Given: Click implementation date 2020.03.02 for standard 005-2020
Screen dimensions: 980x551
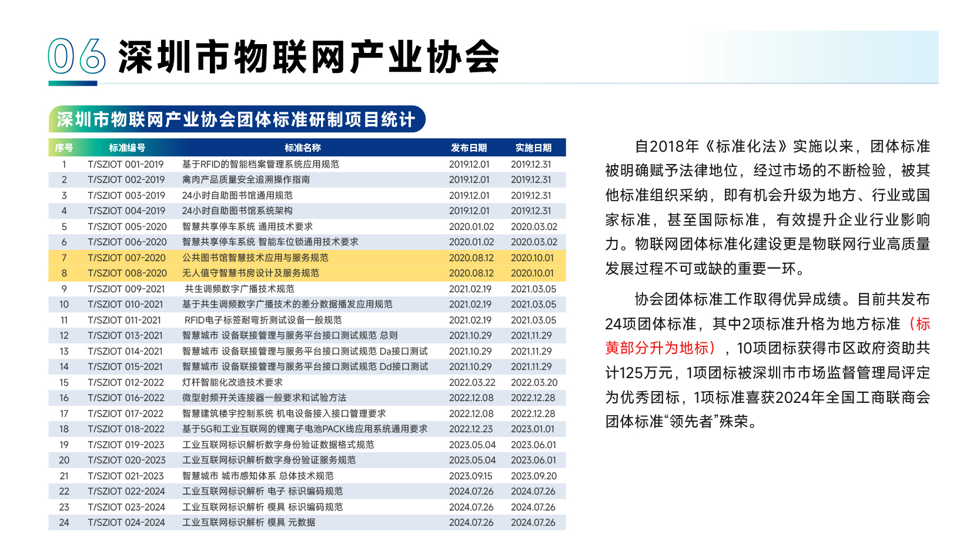Looking at the screenshot, I should point(534,226).
